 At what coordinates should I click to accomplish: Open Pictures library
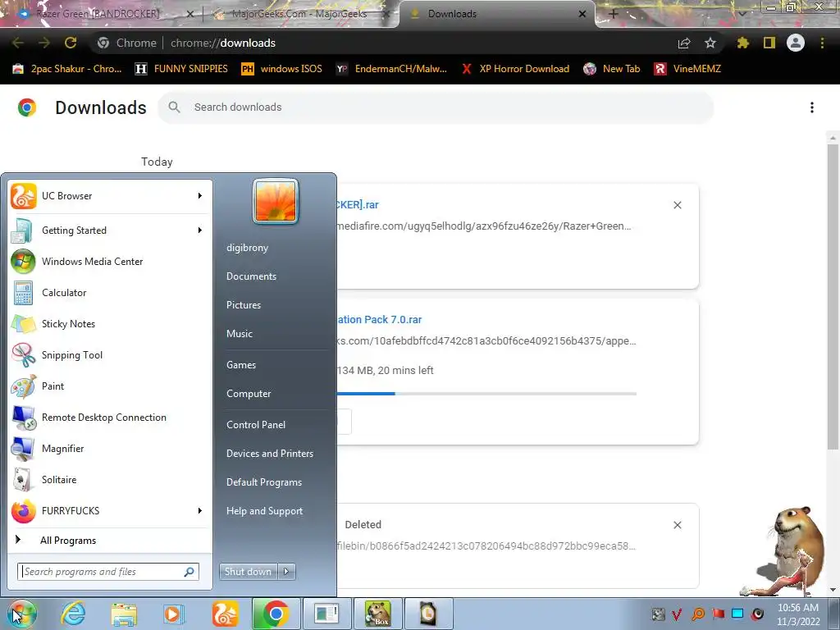243,305
